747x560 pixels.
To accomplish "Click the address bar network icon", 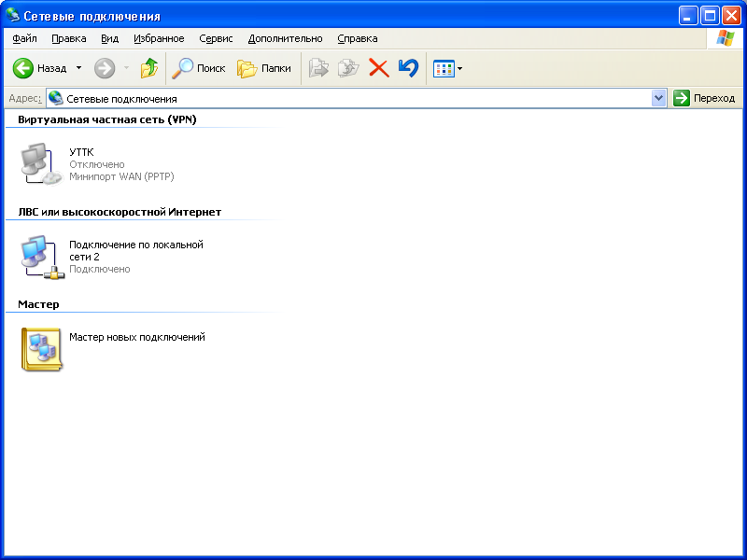I will tap(56, 98).
